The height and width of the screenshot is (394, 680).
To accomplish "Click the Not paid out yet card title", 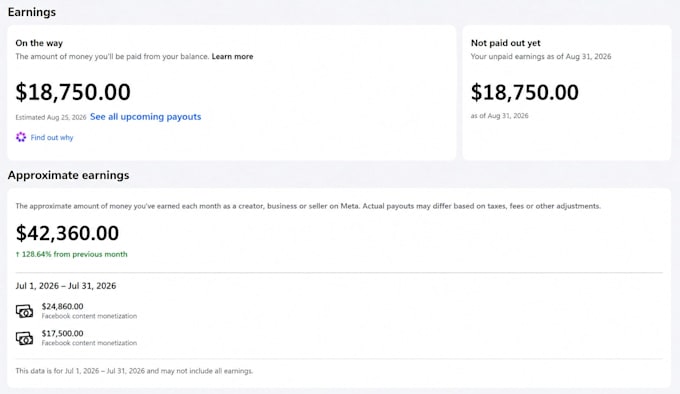I will [506, 43].
